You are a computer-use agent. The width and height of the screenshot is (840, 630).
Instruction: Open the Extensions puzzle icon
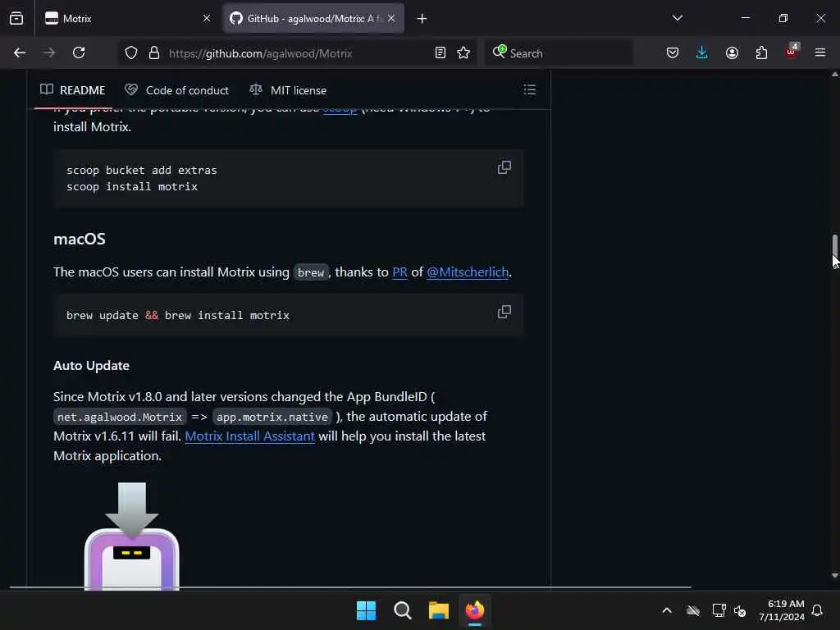pos(761,53)
